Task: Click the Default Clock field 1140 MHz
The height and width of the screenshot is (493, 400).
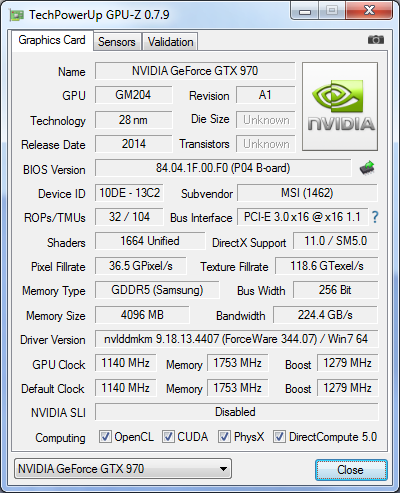Action: pyautogui.click(x=126, y=388)
